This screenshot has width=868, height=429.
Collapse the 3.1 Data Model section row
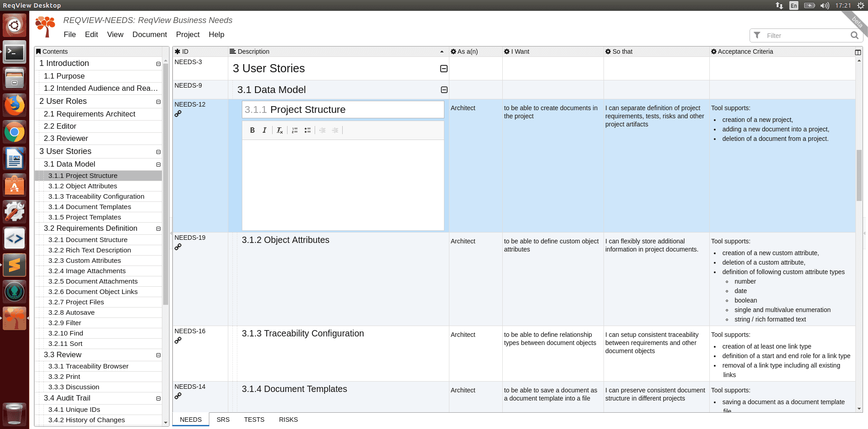coord(444,90)
